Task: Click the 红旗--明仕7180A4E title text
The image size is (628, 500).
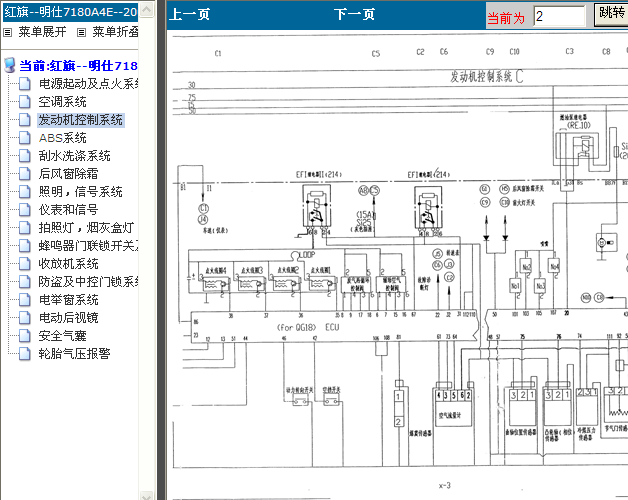Action: pos(70,12)
